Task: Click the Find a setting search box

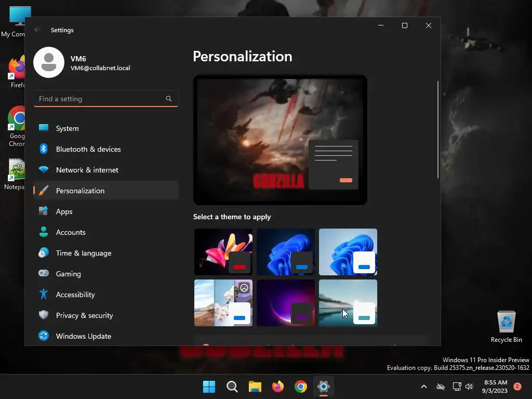Action: tap(106, 99)
